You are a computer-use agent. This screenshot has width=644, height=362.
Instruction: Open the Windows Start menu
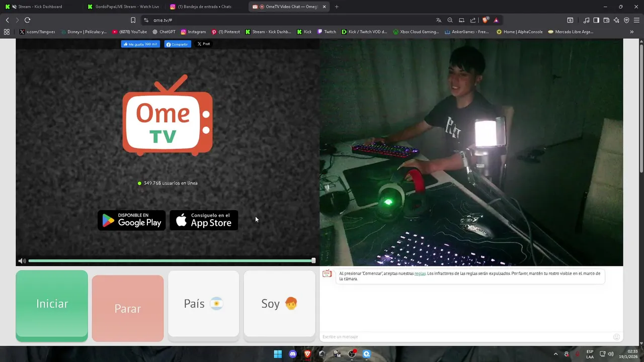278,354
